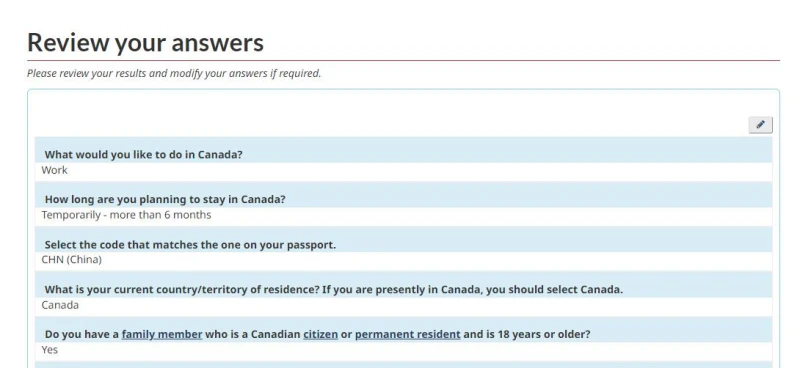Click the pencil edit answers icon
This screenshot has height=368, width=800.
point(760,125)
